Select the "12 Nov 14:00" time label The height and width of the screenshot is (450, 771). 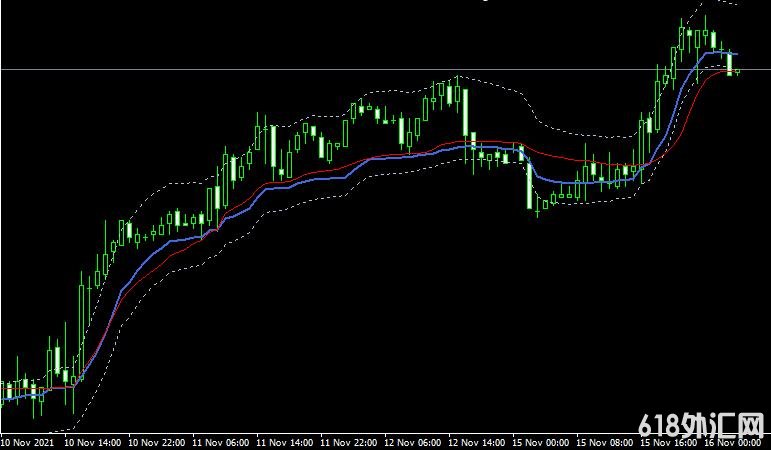[479, 441]
